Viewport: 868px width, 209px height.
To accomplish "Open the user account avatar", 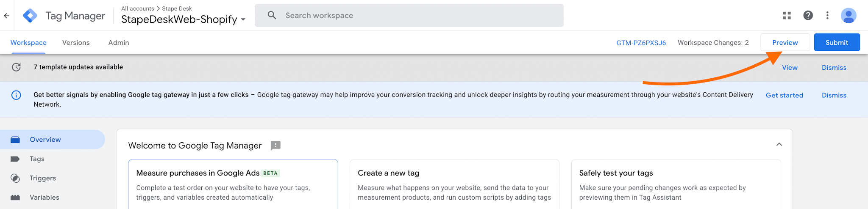I will tap(849, 16).
